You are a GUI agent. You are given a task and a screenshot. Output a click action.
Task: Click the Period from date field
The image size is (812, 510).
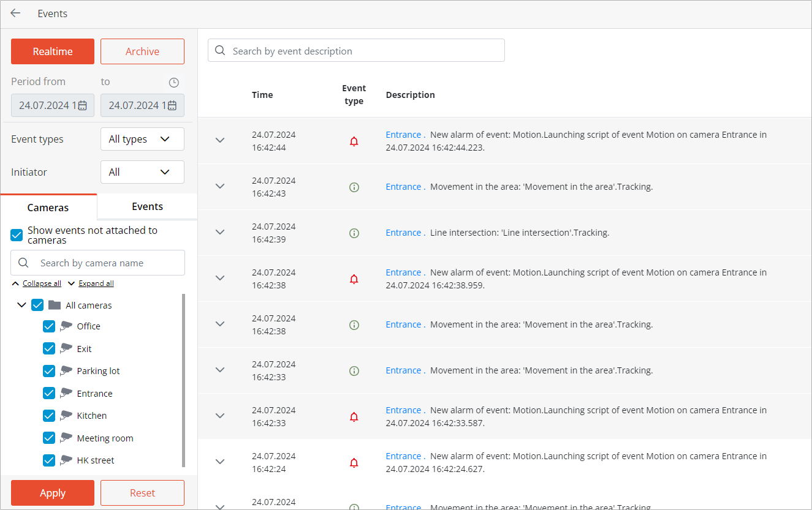[53, 105]
